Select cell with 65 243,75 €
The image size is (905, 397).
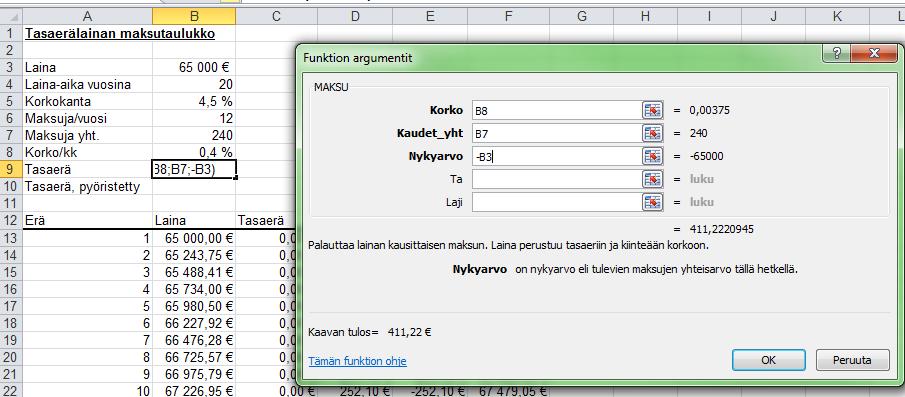[194, 255]
